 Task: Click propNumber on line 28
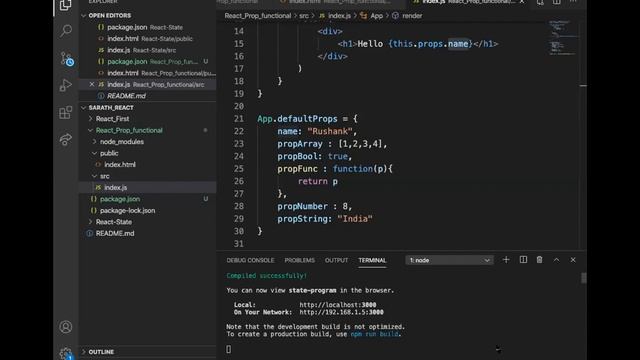pos(302,207)
